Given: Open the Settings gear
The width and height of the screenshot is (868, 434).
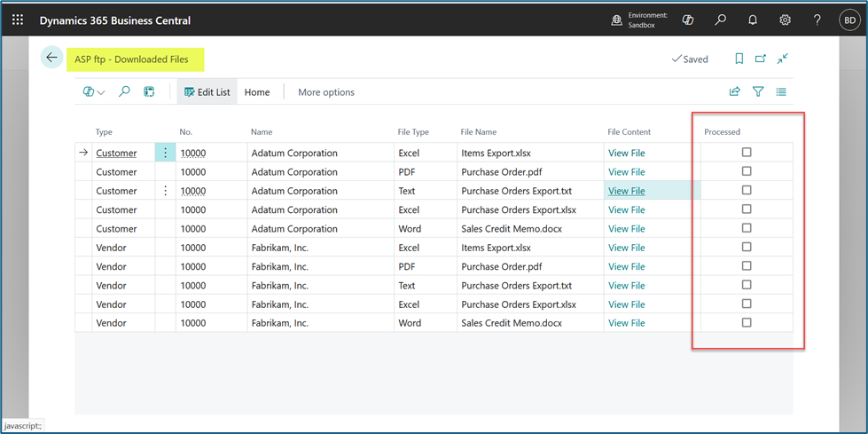Looking at the screenshot, I should click(785, 20).
